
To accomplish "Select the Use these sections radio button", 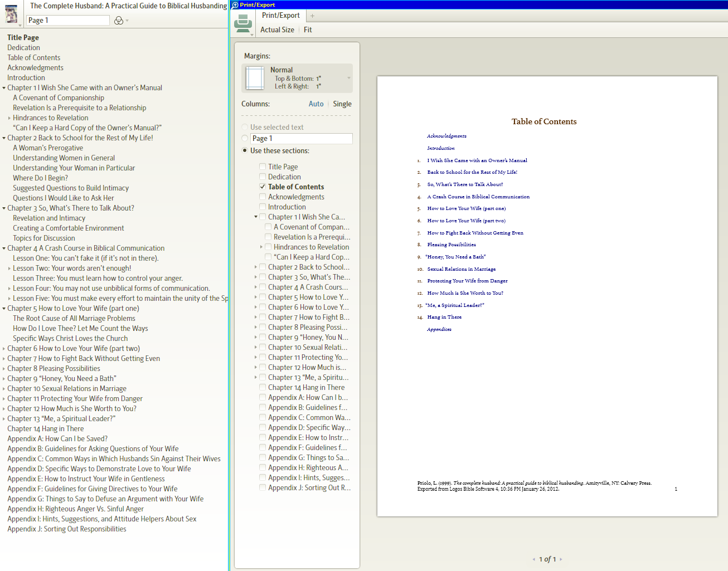I will coord(245,150).
